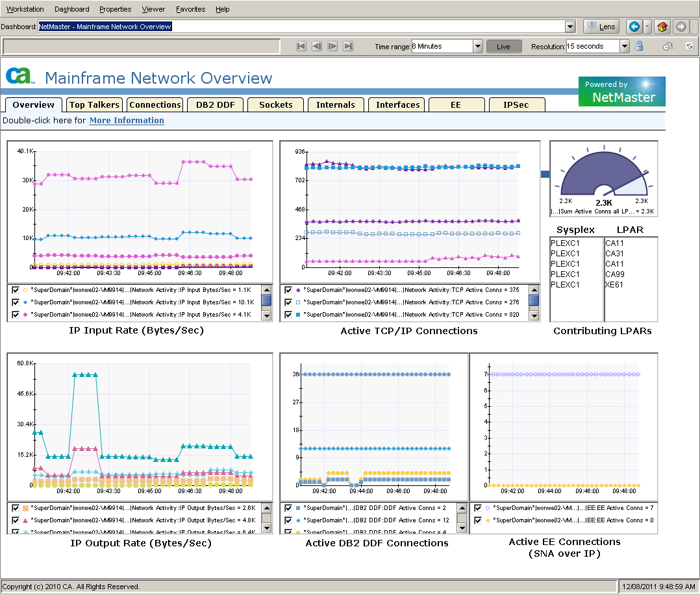Step back one time increment
The height and width of the screenshot is (595, 700).
pyautogui.click(x=317, y=46)
